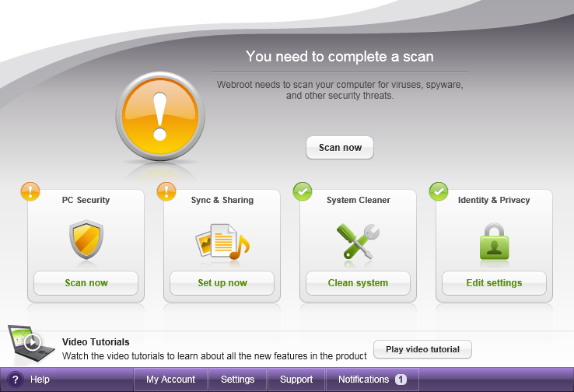
Task: Click the orange warning badge on Sync & Sharing
Action: coord(166,191)
